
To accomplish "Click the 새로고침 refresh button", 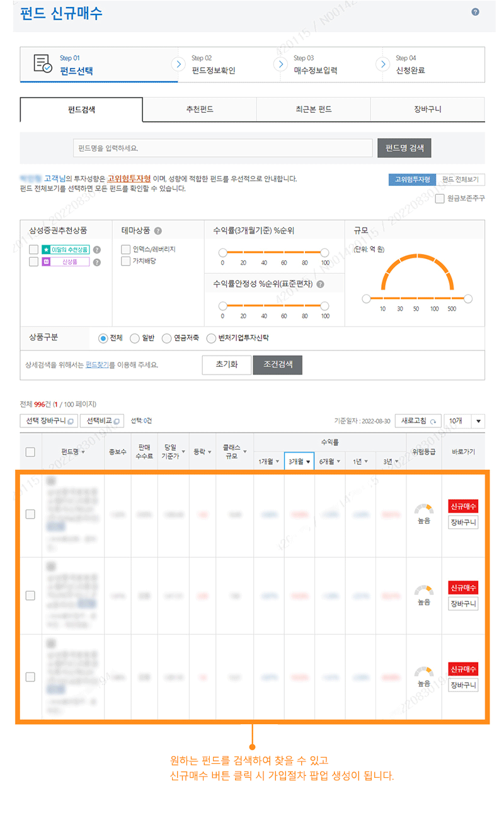I will (x=418, y=421).
